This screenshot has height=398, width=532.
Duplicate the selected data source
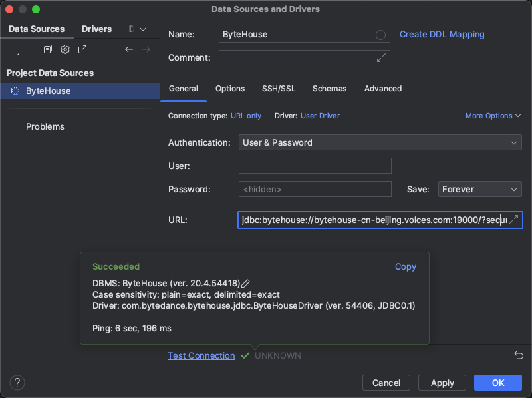[48, 49]
